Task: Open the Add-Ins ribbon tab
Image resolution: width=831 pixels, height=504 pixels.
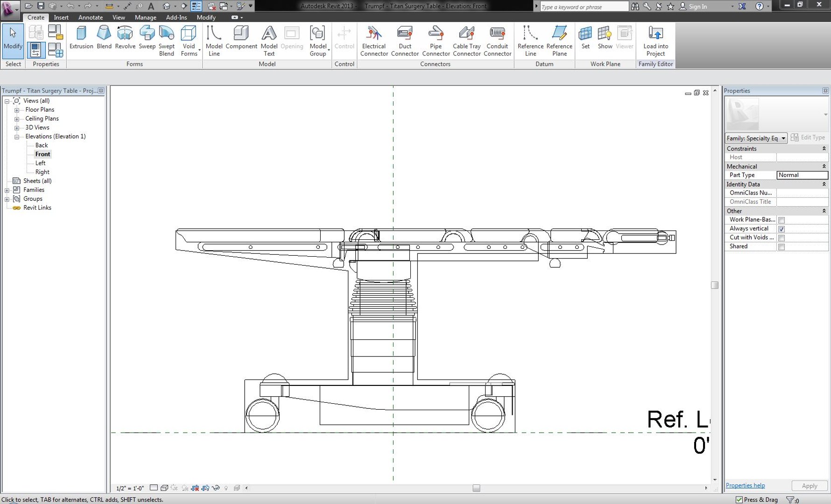Action: 176,17
